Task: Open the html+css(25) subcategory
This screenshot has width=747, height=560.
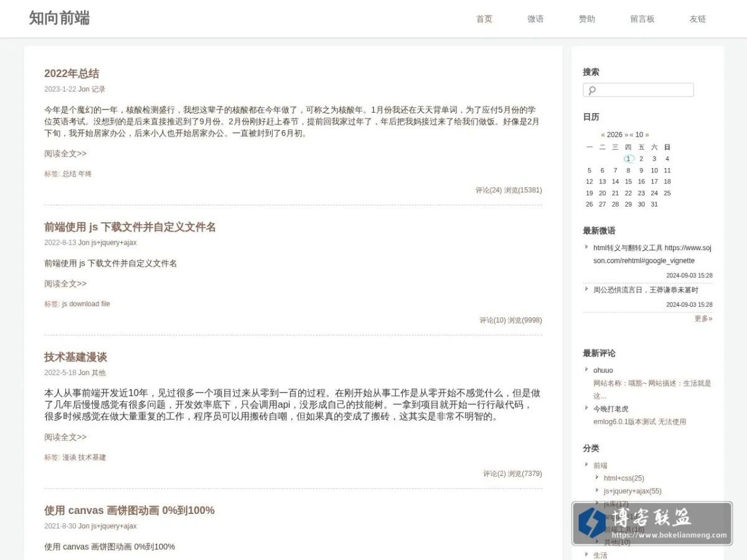Action: 624,478
